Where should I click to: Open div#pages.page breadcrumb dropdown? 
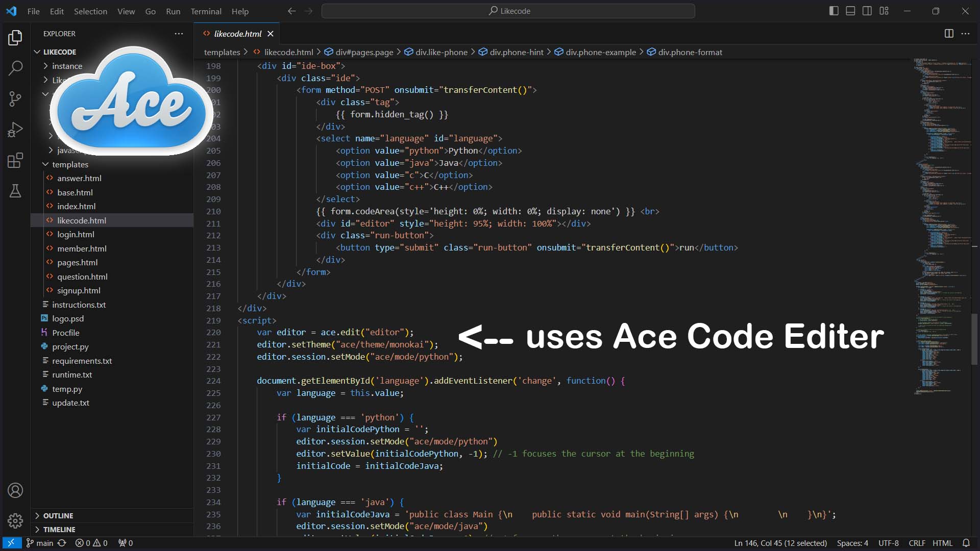pos(359,52)
